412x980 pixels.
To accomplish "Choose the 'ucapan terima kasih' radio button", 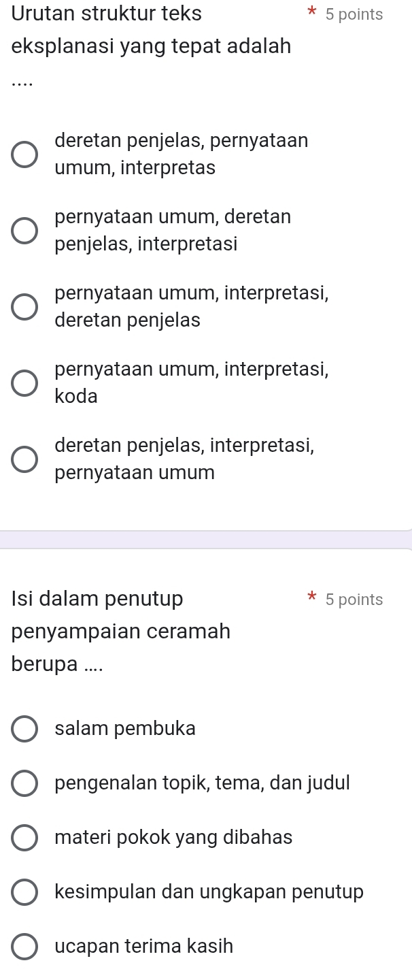I will point(24,947).
